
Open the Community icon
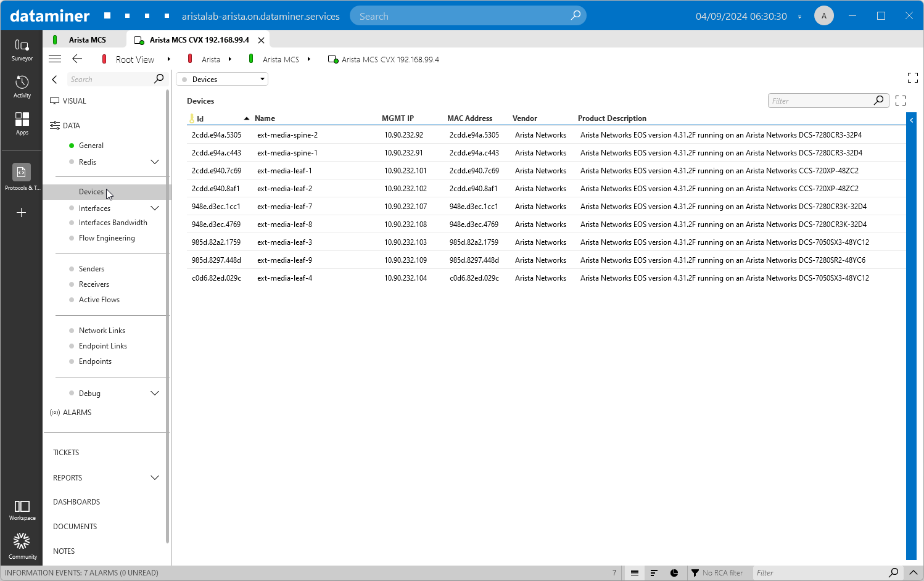22,546
